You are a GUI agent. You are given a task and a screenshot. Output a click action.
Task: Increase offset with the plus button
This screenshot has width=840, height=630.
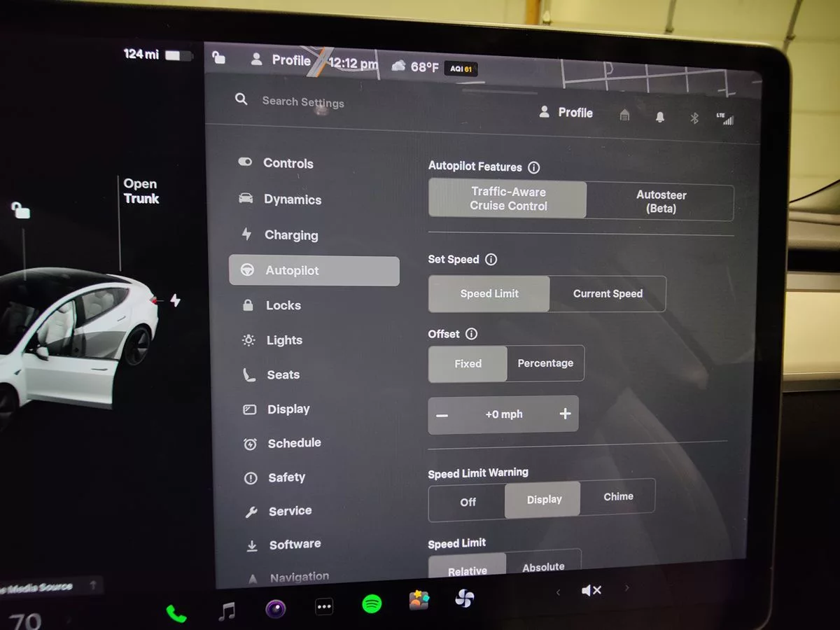click(x=565, y=414)
